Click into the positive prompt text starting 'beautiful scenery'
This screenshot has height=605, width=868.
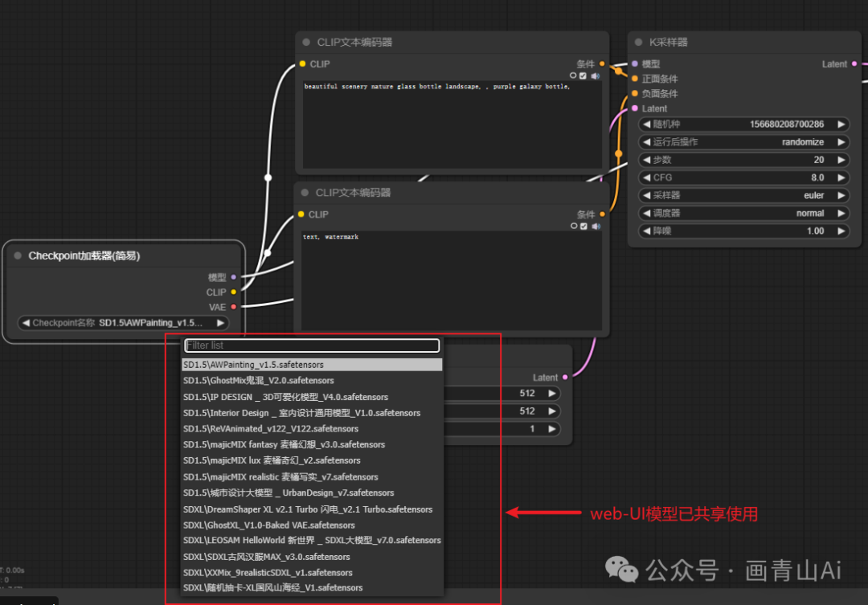(x=452, y=125)
